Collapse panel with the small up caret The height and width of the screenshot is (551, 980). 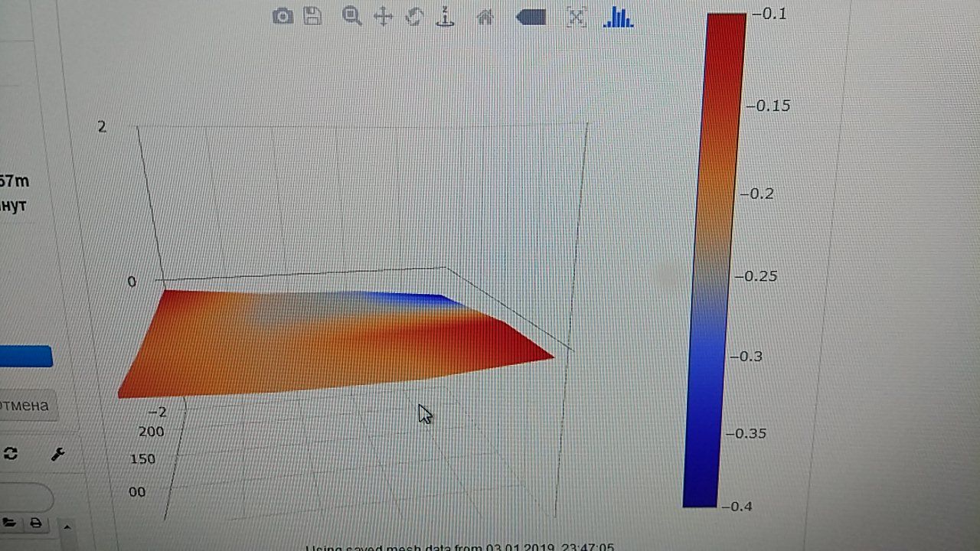coord(67,527)
